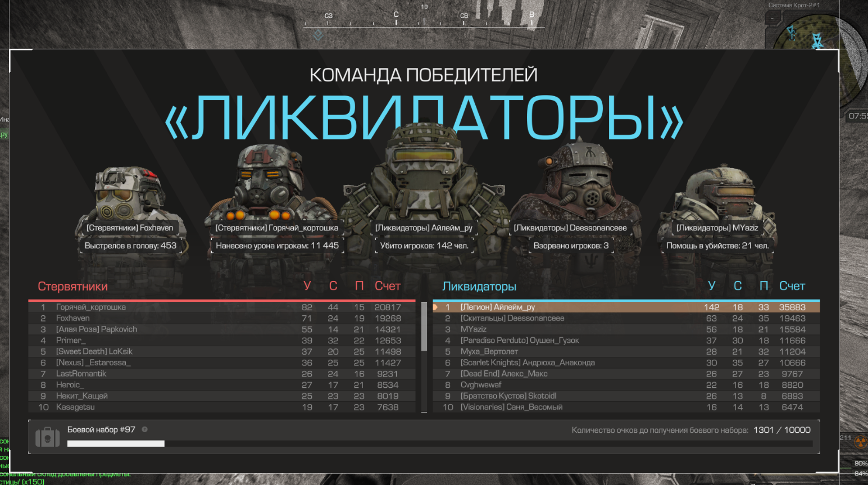The width and height of the screenshot is (868, 485).
Task: Click the help icon beside Боевой набор #97
Action: (x=144, y=429)
